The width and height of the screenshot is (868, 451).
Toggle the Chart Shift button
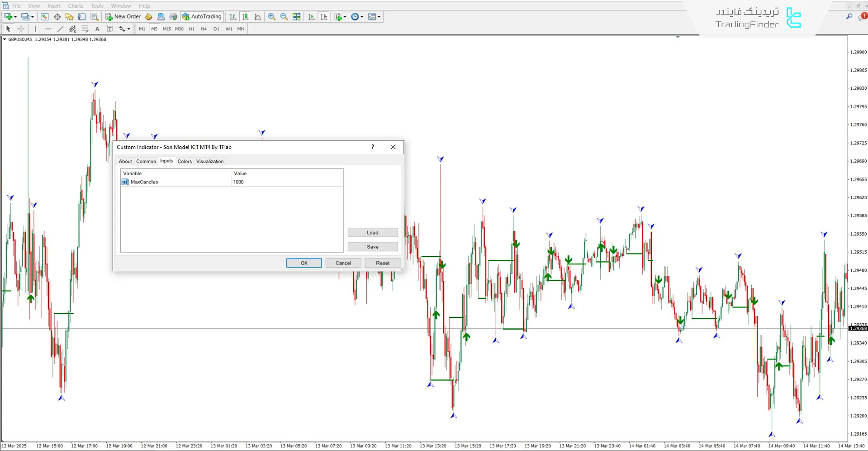pos(324,17)
